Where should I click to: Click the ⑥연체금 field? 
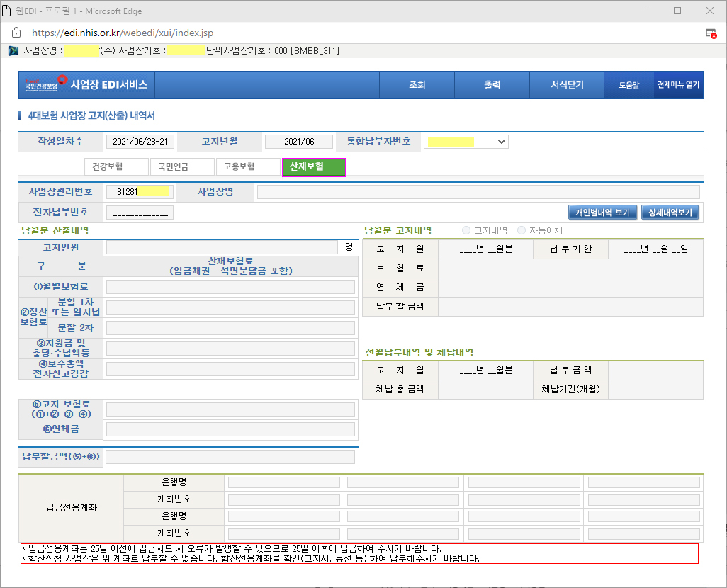tap(230, 429)
